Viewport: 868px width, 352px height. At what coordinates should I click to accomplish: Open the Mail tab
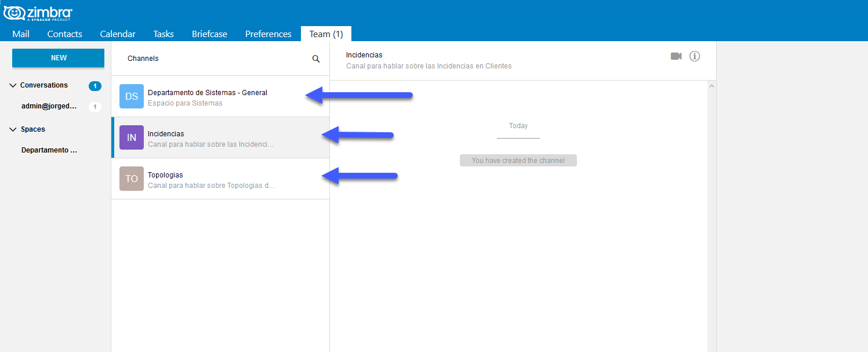pyautogui.click(x=21, y=34)
